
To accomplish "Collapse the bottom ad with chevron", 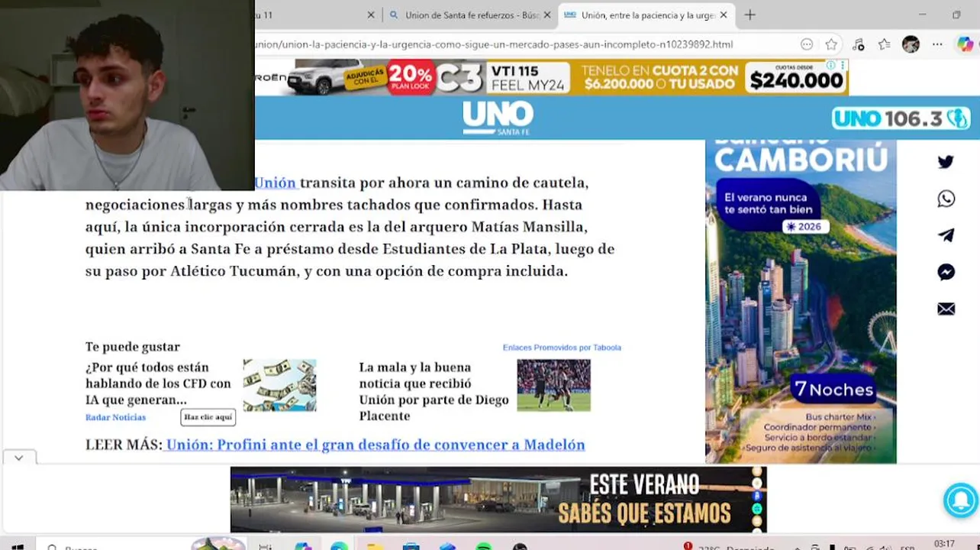I will 18,458.
